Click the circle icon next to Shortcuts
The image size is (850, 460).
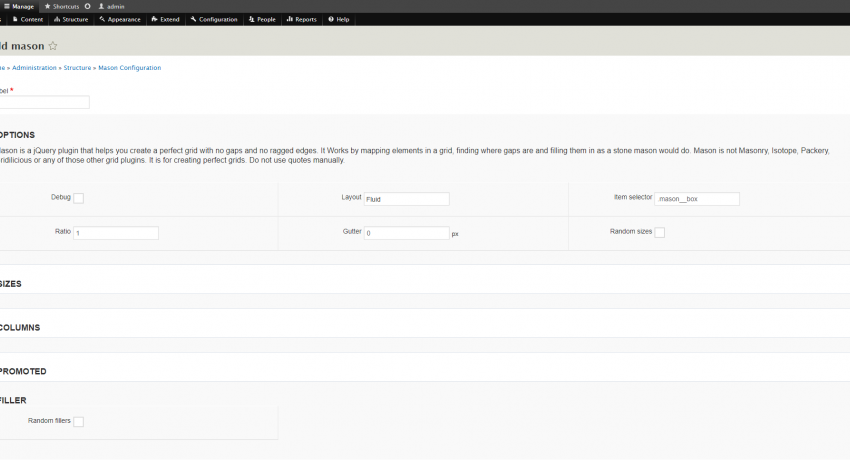pos(87,7)
